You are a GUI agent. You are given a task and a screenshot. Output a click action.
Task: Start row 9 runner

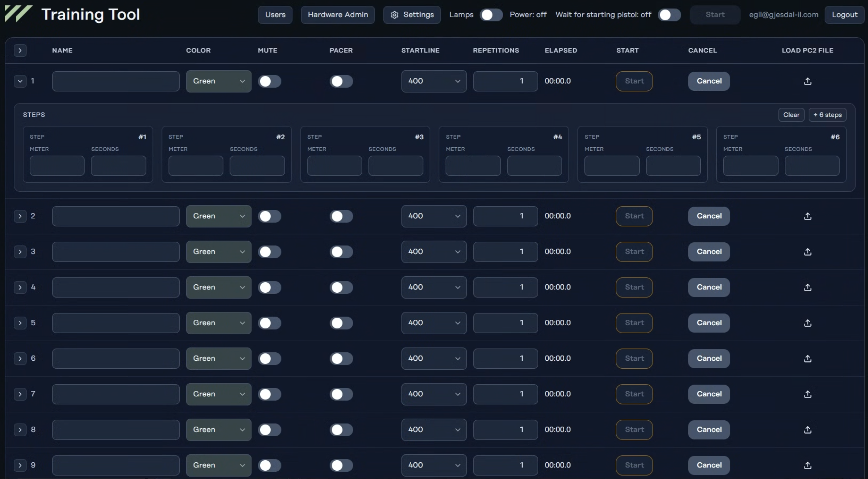point(634,465)
